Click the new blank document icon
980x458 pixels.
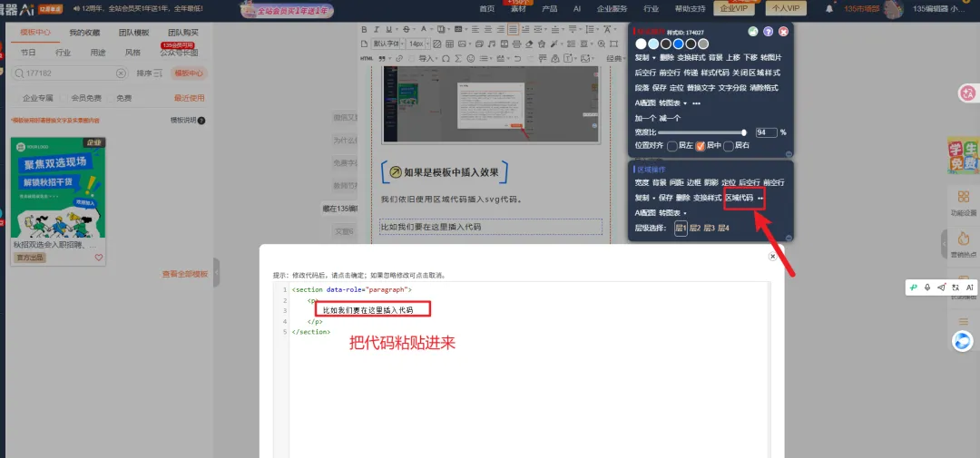coord(364,44)
